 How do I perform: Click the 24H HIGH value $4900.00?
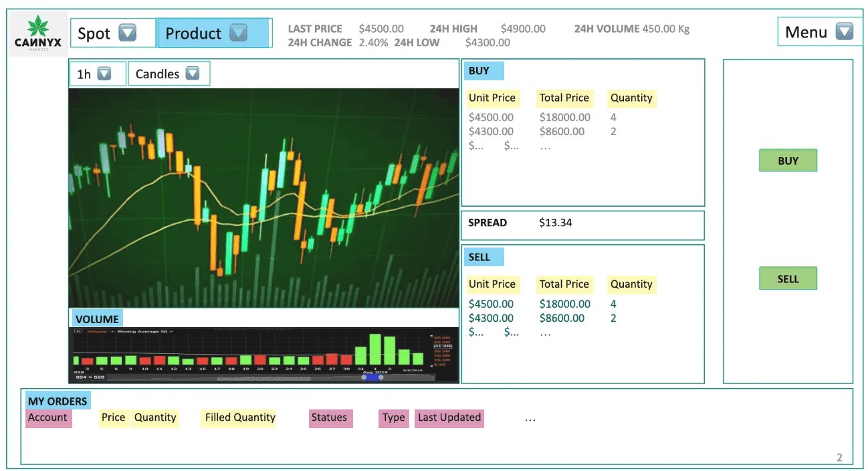click(x=523, y=29)
